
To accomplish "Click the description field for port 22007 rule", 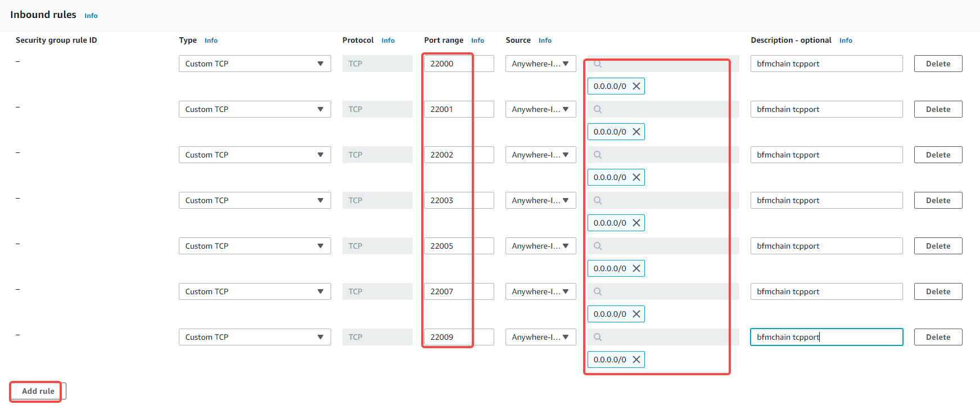I will pos(826,291).
